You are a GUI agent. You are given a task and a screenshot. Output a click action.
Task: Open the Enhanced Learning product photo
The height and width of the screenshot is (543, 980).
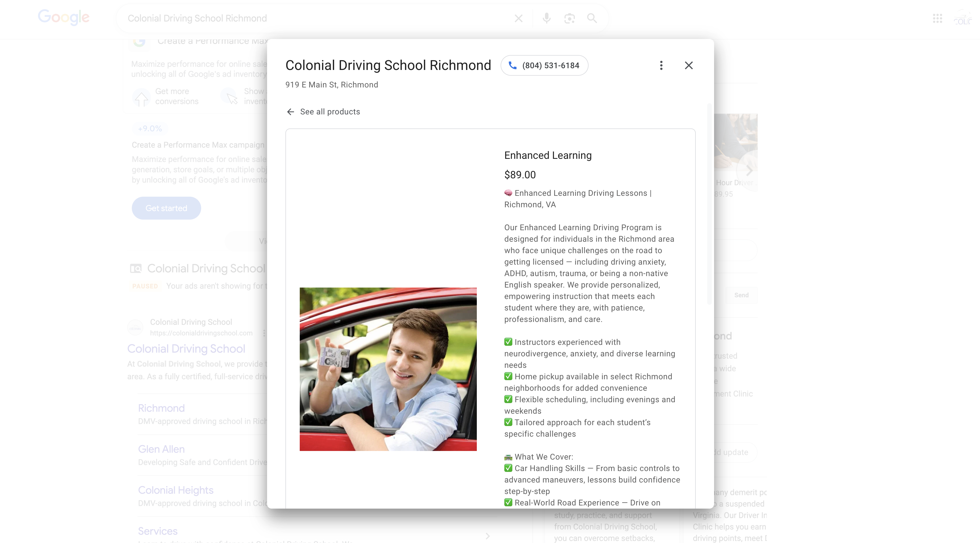pyautogui.click(x=388, y=369)
